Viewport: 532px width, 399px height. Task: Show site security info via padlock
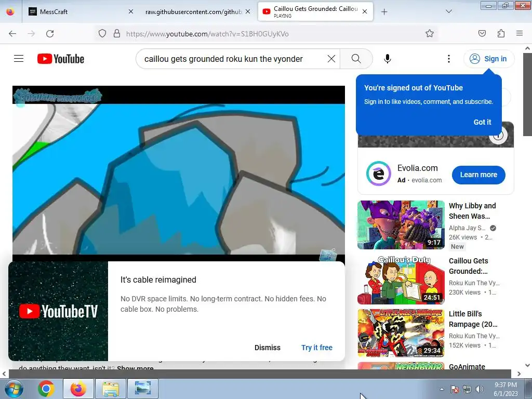[x=117, y=34]
